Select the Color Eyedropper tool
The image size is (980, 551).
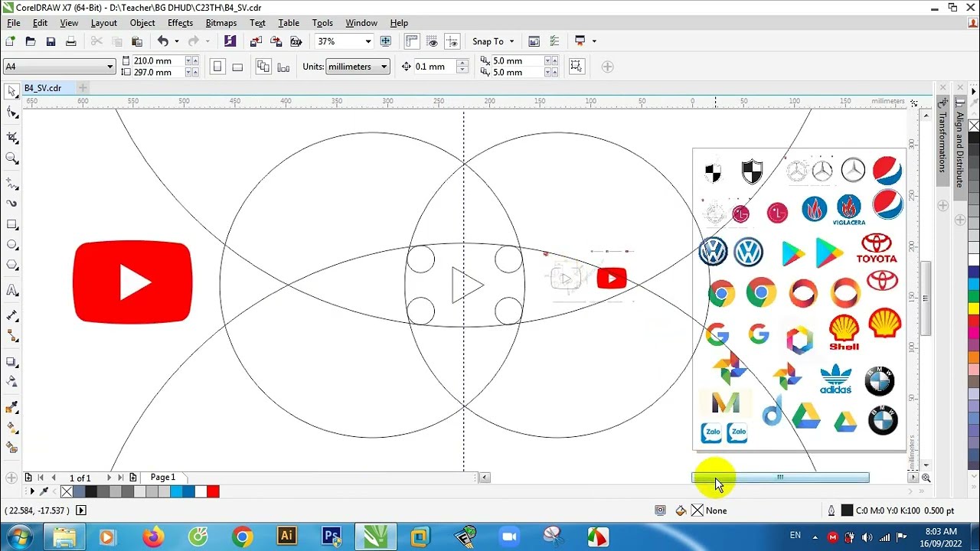pyautogui.click(x=11, y=407)
